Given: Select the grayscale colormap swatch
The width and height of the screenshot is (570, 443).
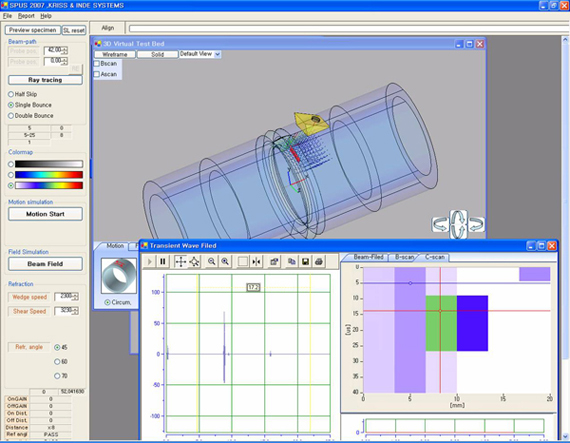Looking at the screenshot, I should (49, 164).
